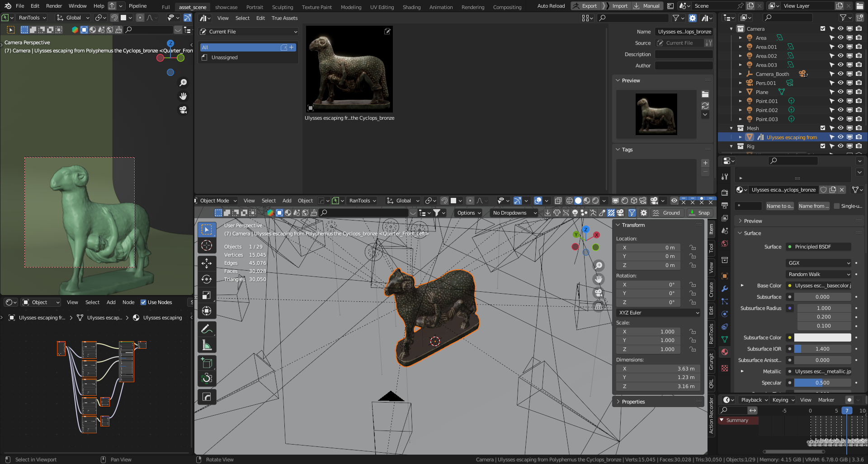Screen dimensions: 868x464
Task: Click the Manual button in top bar
Action: click(647, 6)
